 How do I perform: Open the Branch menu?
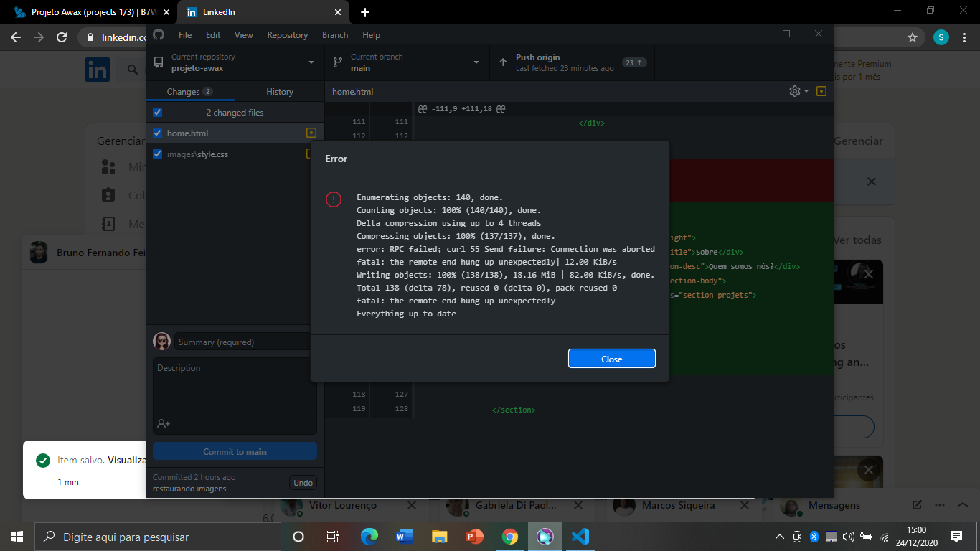[x=335, y=35]
